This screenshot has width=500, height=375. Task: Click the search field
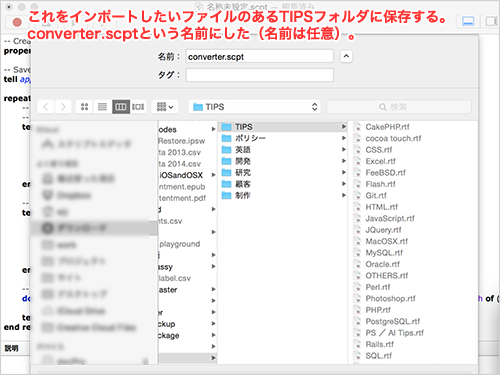[x=399, y=107]
